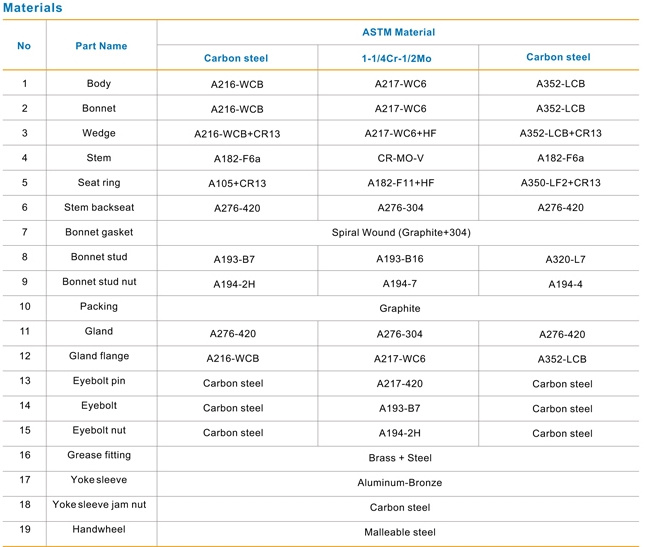The height and width of the screenshot is (547, 646).
Task: Select the Graphite packing cell
Action: (400, 309)
